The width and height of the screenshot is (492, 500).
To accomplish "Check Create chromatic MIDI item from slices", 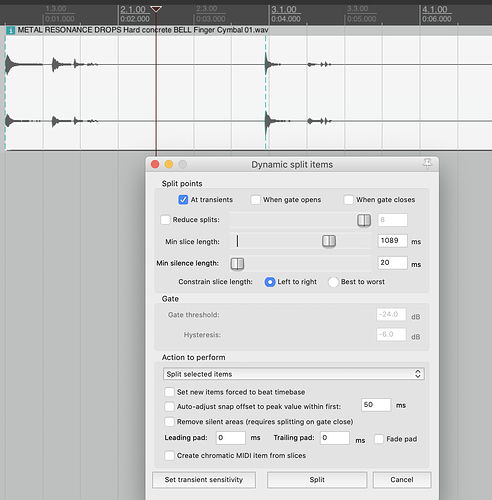I will pos(169,456).
